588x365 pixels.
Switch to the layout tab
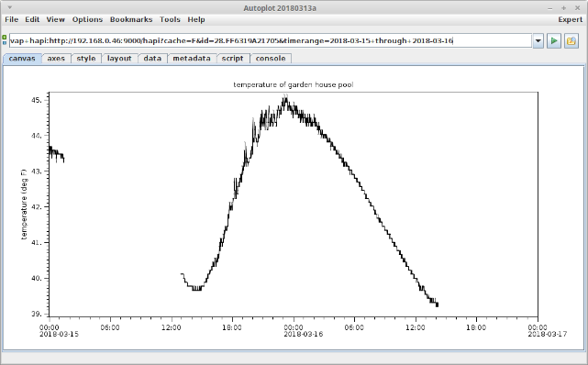point(119,59)
